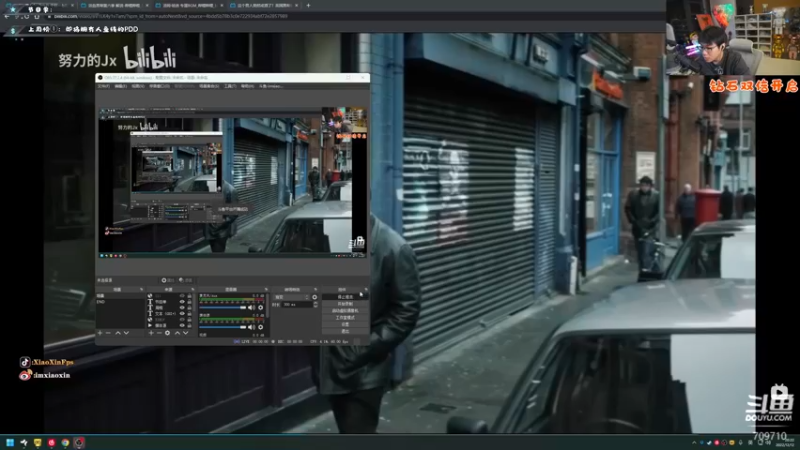Screen dimensions: 800x450
Task: Click the 启动虚拟摄像机 button
Action: 345,311
